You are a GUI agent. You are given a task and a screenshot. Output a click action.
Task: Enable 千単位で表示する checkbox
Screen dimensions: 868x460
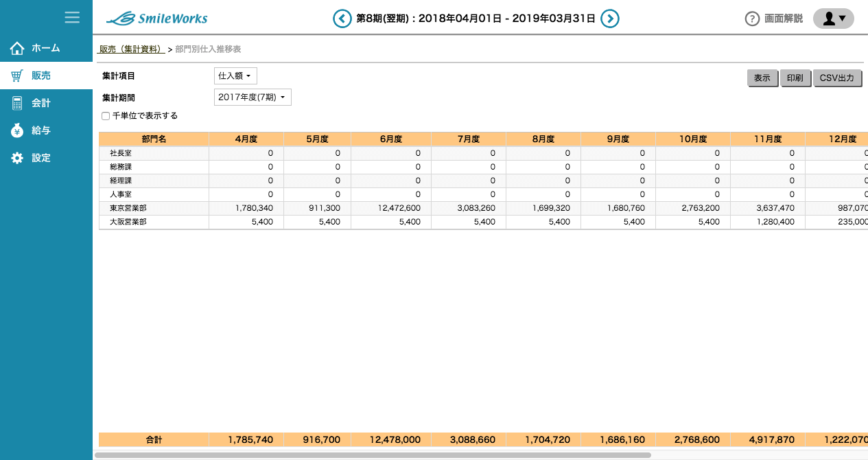pyautogui.click(x=106, y=116)
